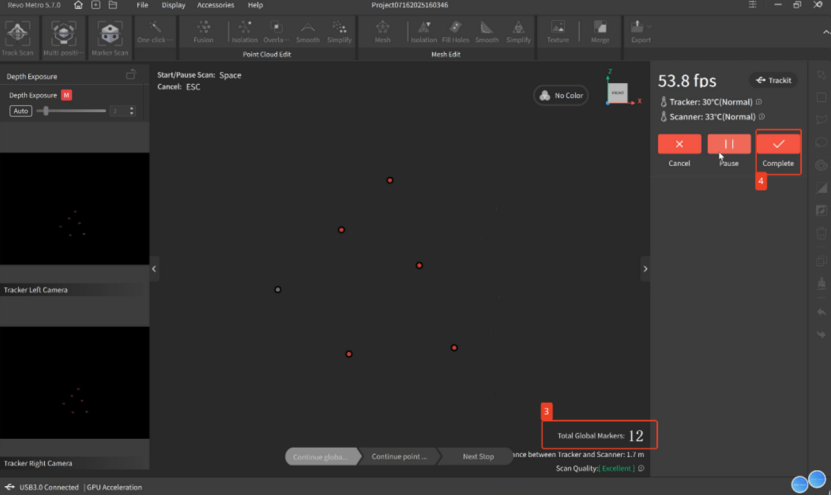Viewport: 831px width, 496px height.
Task: Select the Track Scan mode icon
Action: point(18,35)
